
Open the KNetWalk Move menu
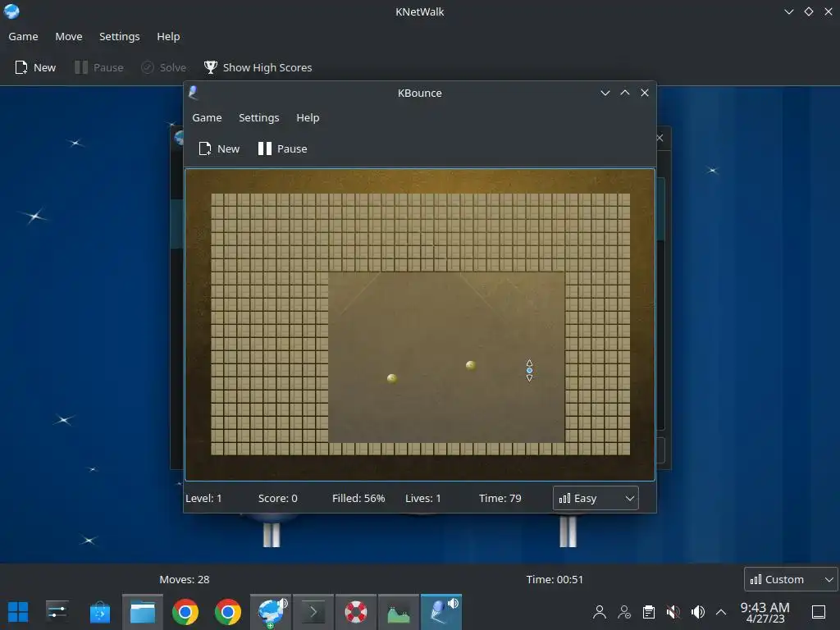(x=69, y=36)
